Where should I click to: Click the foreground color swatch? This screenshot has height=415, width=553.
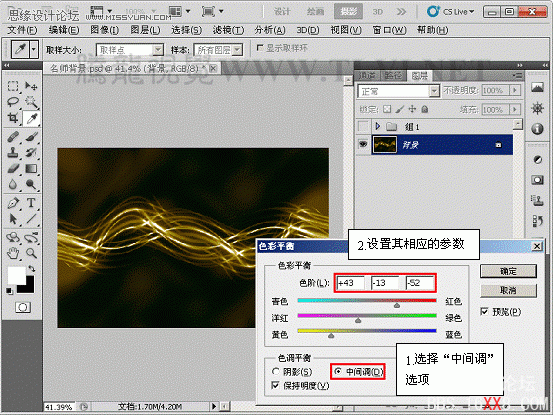[16, 275]
